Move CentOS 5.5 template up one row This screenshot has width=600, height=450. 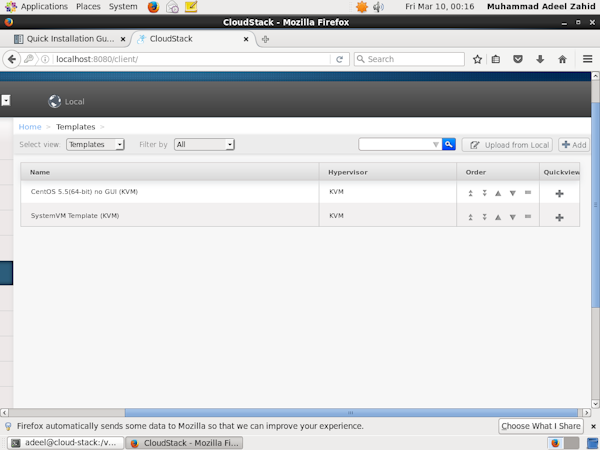pos(498,193)
